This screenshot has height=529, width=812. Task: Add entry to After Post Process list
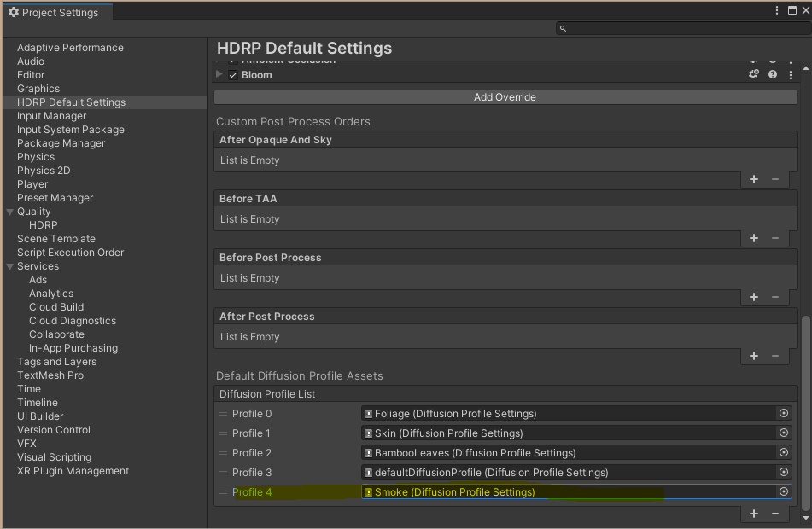[x=754, y=356]
